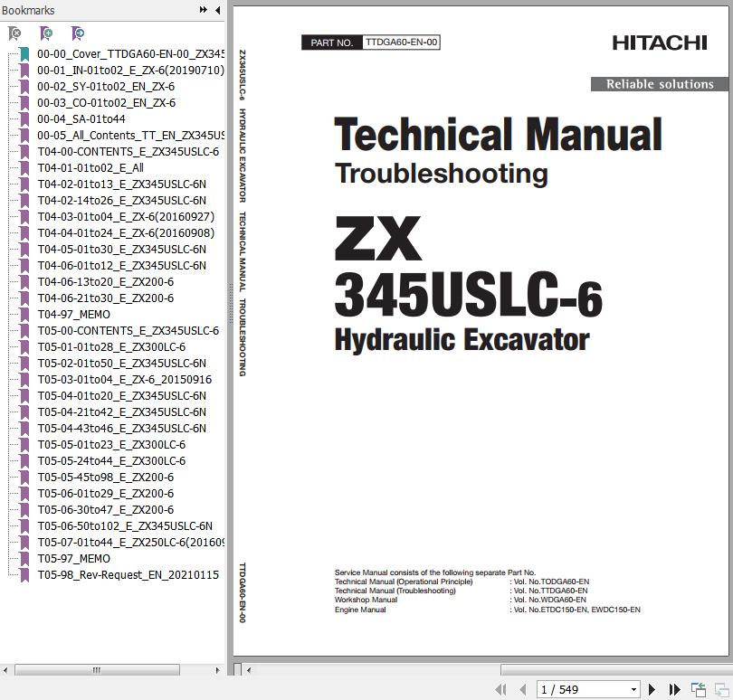The image size is (733, 700).
Task: Go to first page of document
Action: 500,689
